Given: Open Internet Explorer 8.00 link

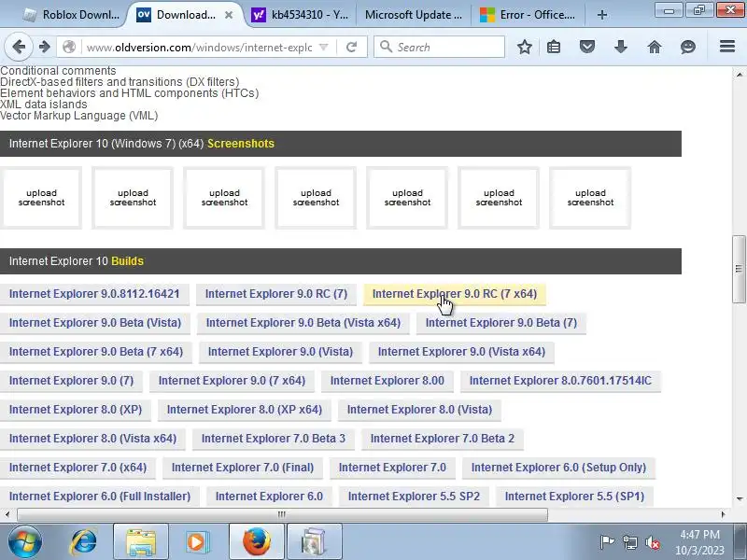Looking at the screenshot, I should (388, 381).
